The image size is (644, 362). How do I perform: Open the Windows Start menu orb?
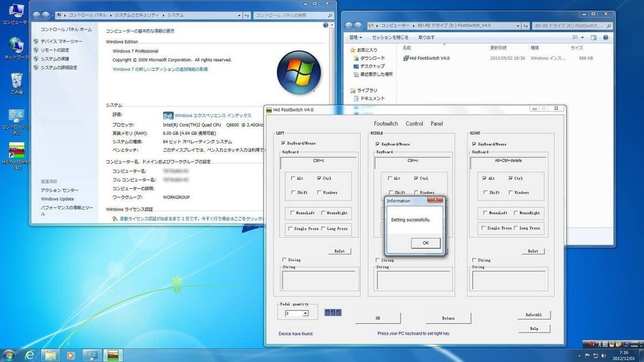(9, 355)
